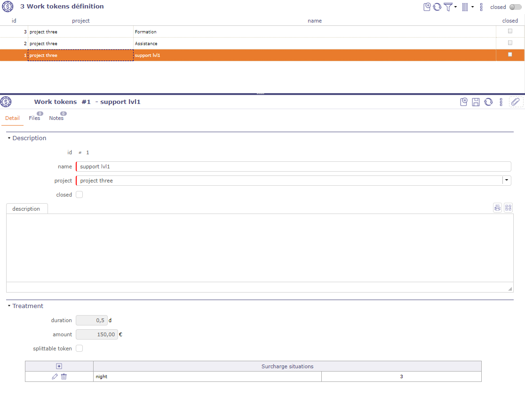This screenshot has width=525, height=420.
Task: Open the project dropdown arrow
Action: click(x=506, y=181)
